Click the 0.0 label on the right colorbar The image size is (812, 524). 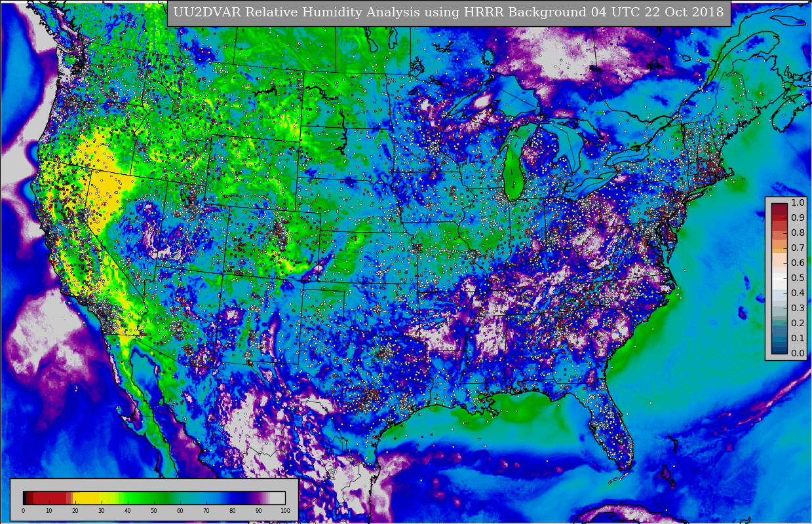pos(798,354)
